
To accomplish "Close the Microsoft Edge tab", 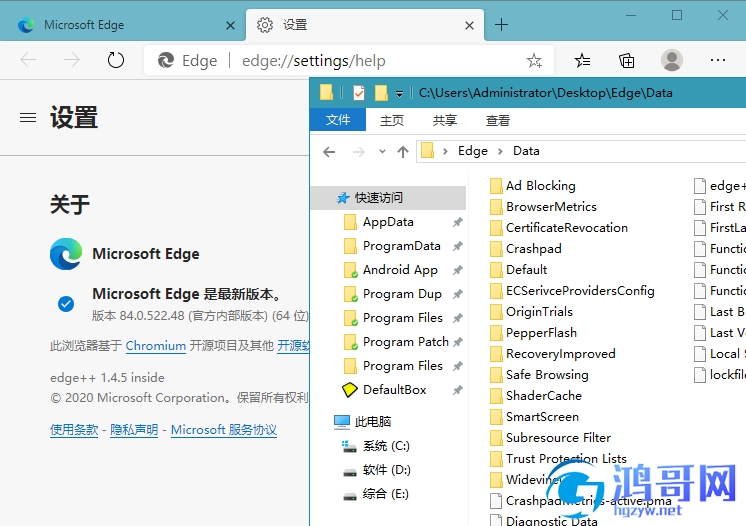I will pos(230,25).
